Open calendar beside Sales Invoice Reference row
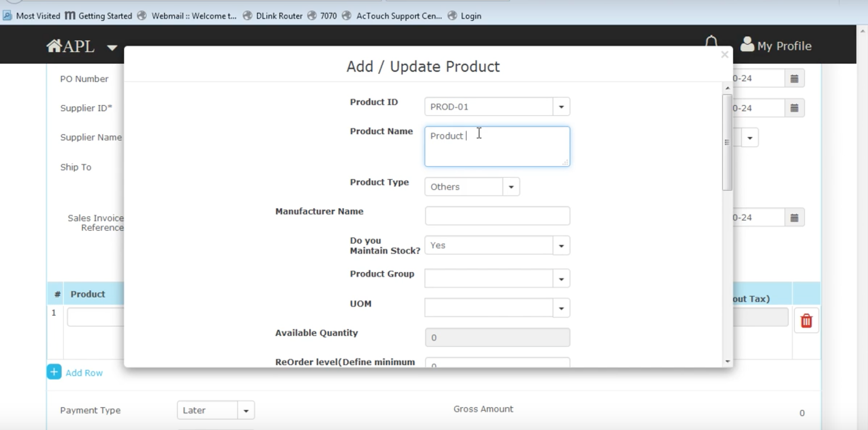Viewport: 868px width, 430px height. (x=794, y=217)
